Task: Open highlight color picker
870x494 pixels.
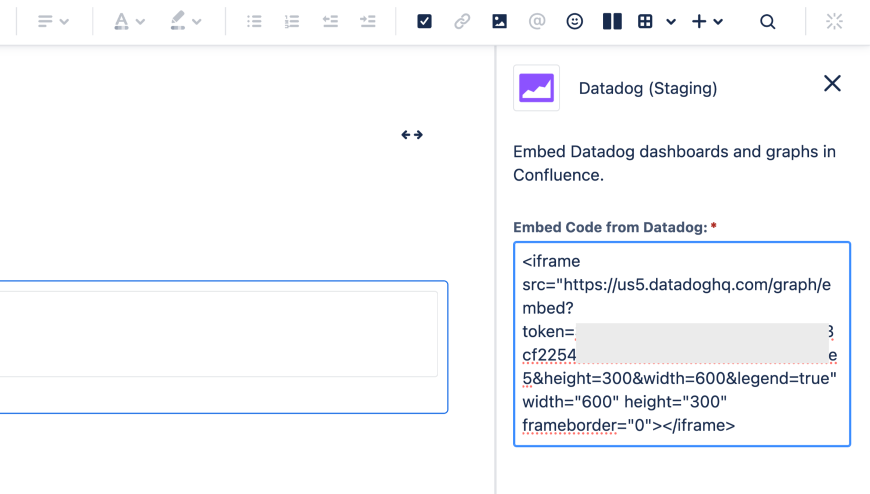Action: [x=185, y=21]
